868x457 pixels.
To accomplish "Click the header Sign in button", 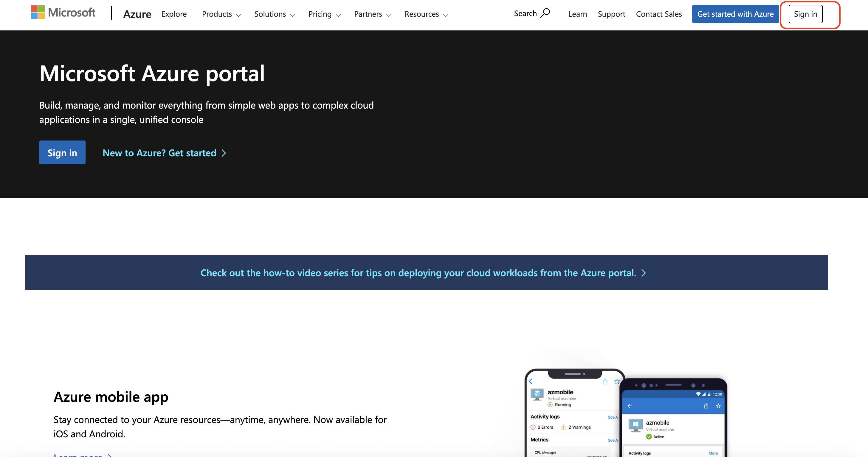I will coord(805,14).
